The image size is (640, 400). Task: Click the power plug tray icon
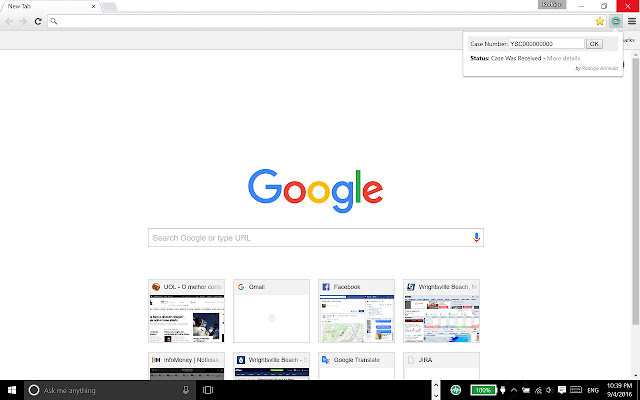coord(503,390)
